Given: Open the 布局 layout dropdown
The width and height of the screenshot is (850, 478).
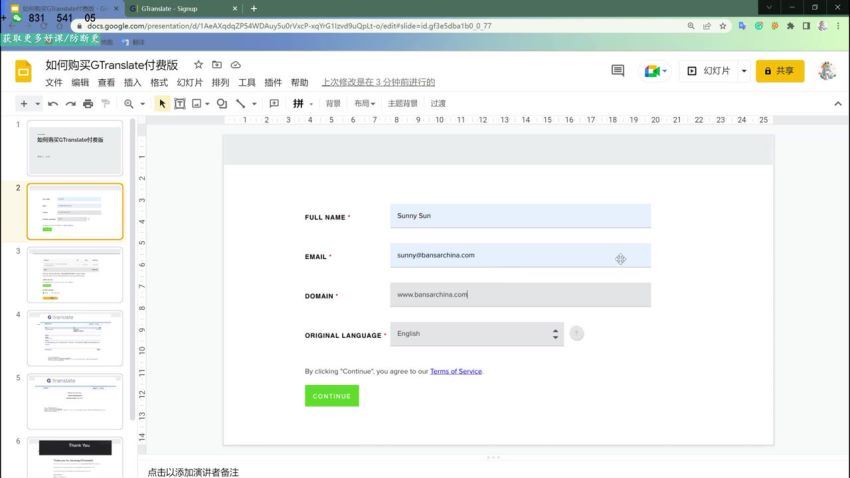Looking at the screenshot, I should coord(364,104).
